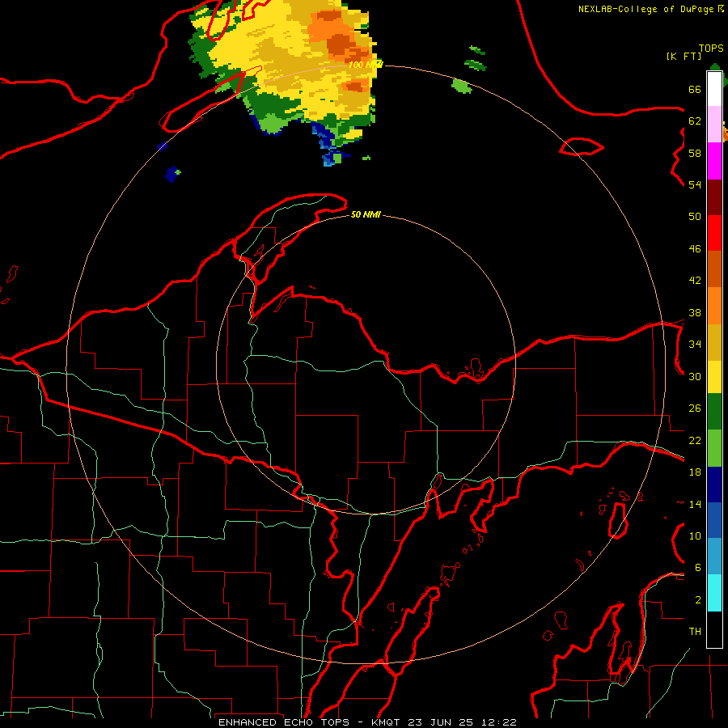This screenshot has height=728, width=728.
Task: Click the 18 legend value
Action: tap(695, 472)
